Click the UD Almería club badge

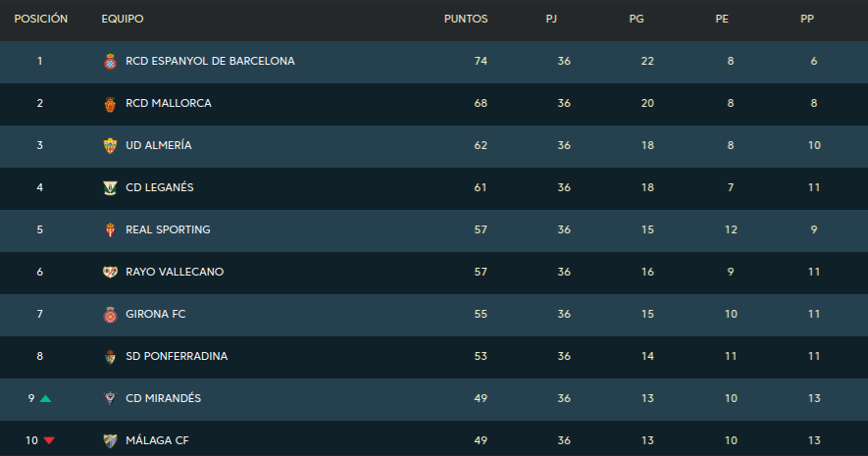click(110, 146)
